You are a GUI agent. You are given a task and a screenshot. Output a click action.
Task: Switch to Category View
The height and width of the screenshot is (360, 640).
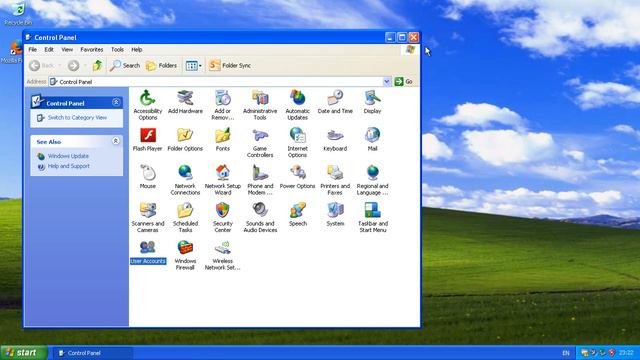[77, 118]
